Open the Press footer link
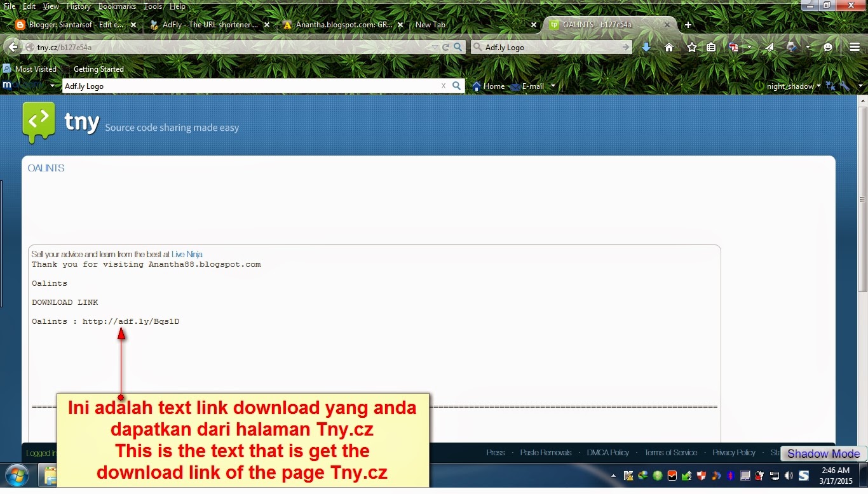The image size is (868, 494). click(496, 453)
